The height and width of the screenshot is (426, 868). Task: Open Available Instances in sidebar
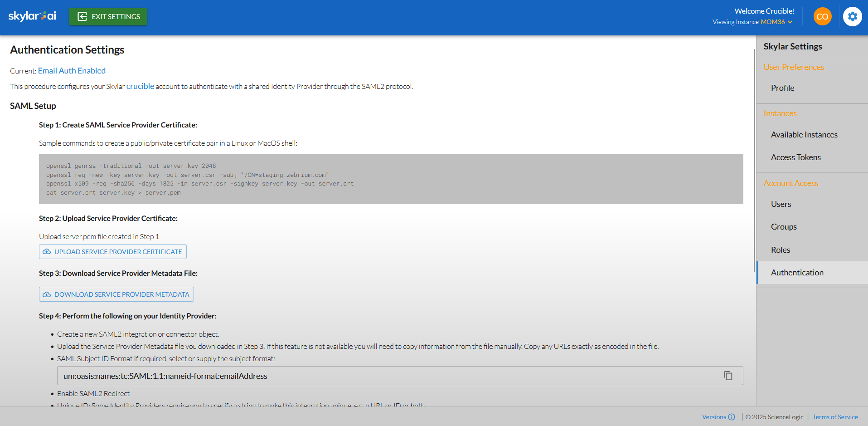tap(804, 135)
